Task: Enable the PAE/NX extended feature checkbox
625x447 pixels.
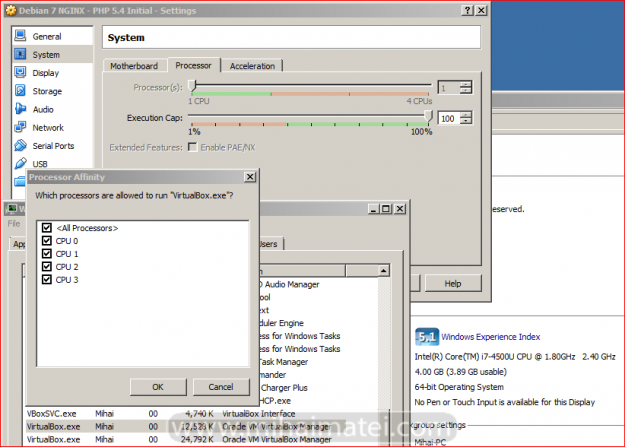Action: point(193,147)
